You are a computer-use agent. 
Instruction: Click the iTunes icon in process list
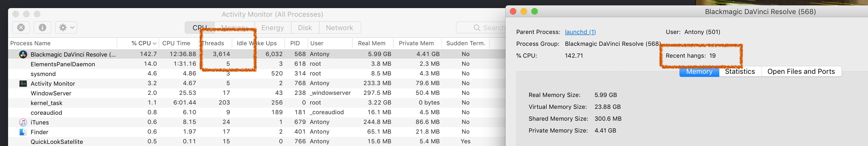pyautogui.click(x=23, y=122)
